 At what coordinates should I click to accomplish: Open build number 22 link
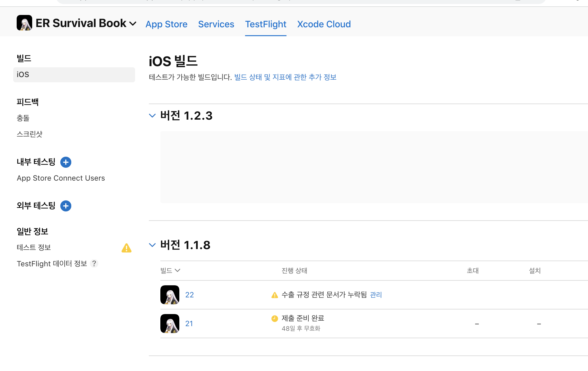click(189, 295)
